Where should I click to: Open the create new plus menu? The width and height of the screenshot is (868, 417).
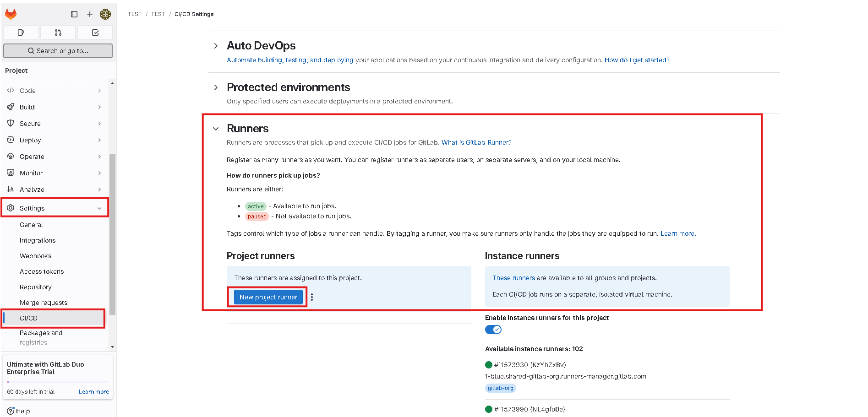[x=90, y=14]
